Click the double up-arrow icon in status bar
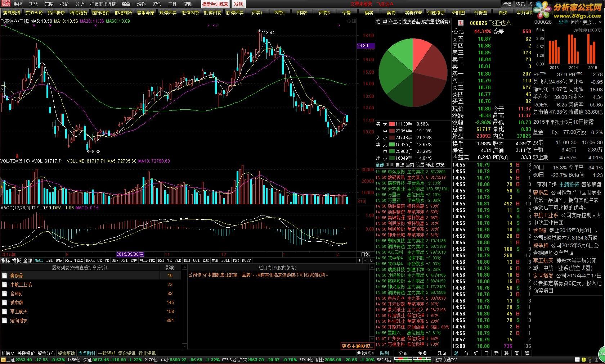This screenshot has width=605, height=364. [x=596, y=360]
